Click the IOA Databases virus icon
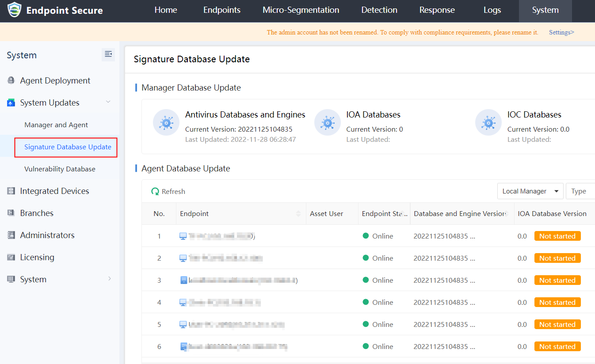The image size is (595, 364). coord(328,123)
